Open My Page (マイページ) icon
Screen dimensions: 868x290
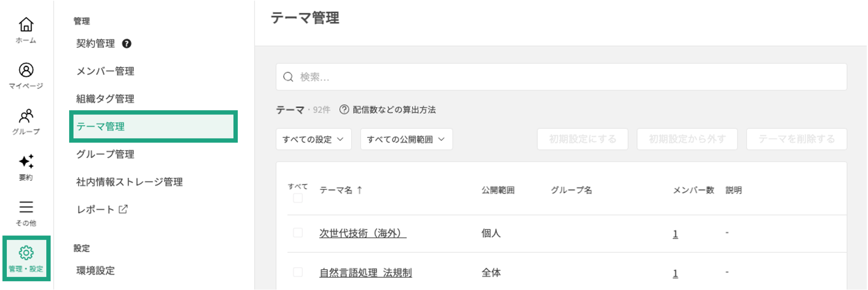[x=26, y=70]
